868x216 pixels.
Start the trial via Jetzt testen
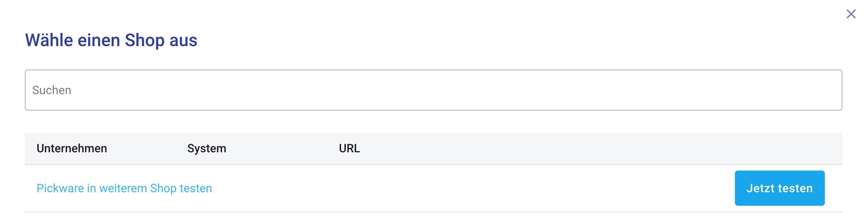780,188
